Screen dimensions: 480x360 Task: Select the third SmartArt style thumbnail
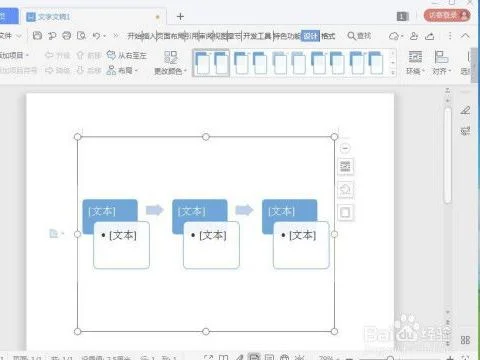[x=289, y=63]
